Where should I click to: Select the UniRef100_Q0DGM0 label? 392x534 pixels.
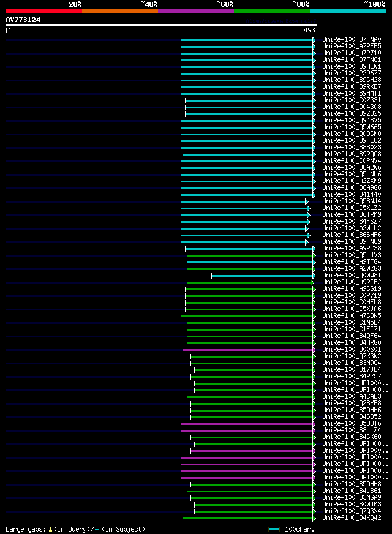point(352,134)
